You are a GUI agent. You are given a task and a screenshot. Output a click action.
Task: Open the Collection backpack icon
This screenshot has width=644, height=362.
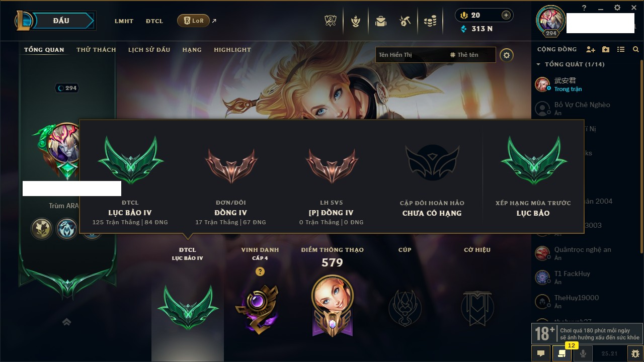click(380, 21)
